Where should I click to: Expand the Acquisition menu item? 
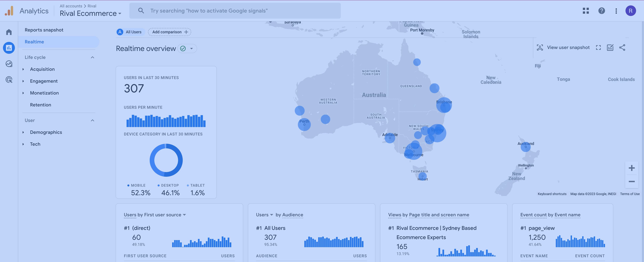pyautogui.click(x=42, y=69)
